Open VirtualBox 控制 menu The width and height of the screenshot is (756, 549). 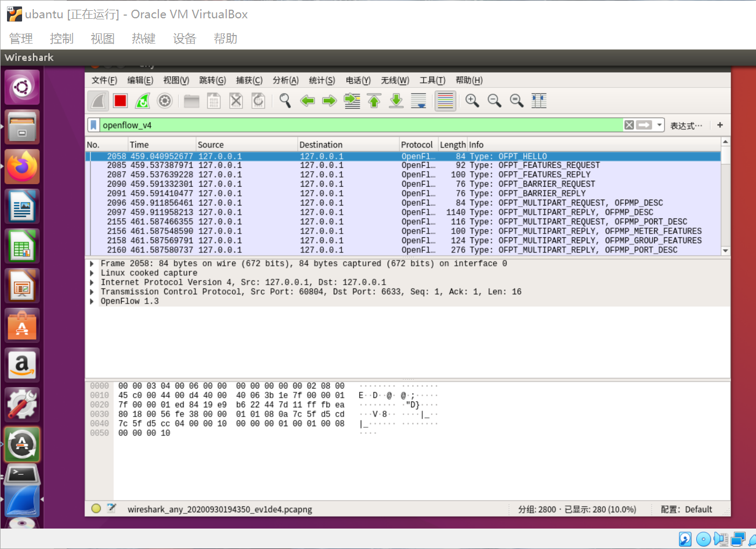(x=62, y=39)
